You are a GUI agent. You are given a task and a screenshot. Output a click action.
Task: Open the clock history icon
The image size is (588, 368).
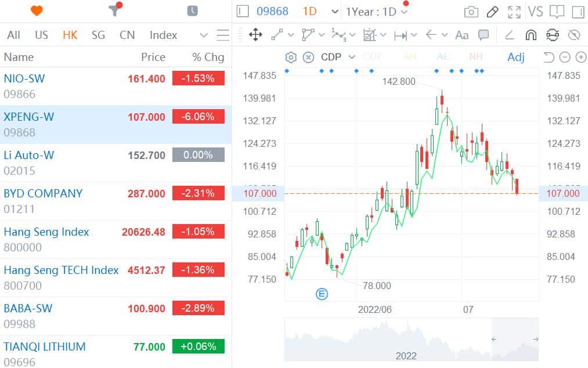coord(192,11)
